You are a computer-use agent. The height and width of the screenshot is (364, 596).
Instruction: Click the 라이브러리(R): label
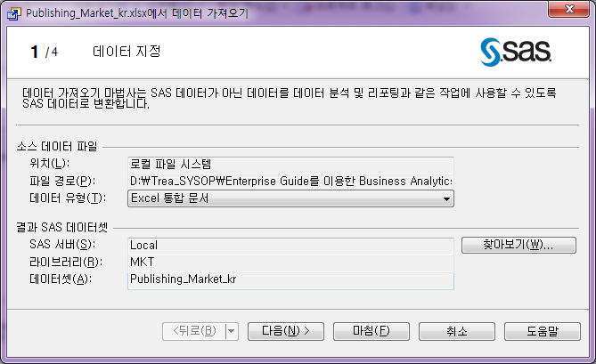[66, 262]
